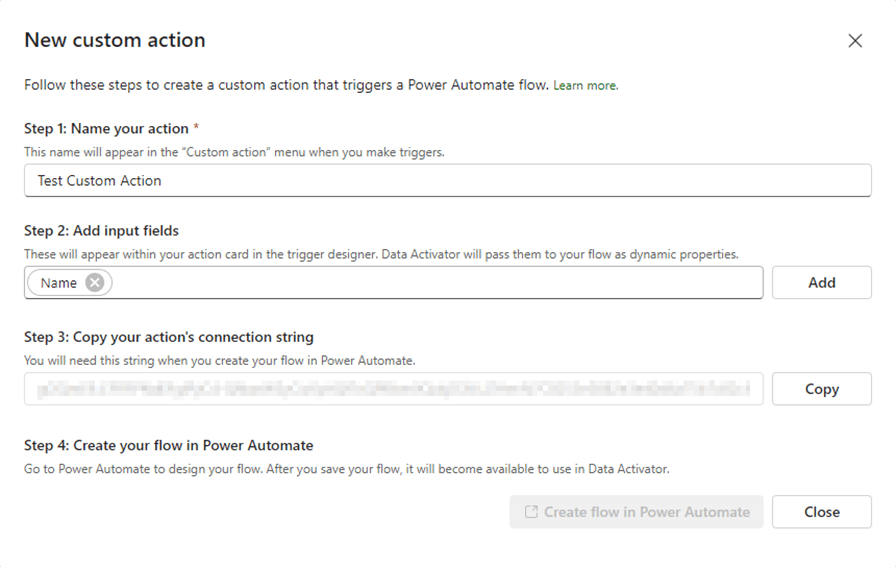Click the Step 1: Name your action heading
The image size is (896, 567).
point(106,129)
